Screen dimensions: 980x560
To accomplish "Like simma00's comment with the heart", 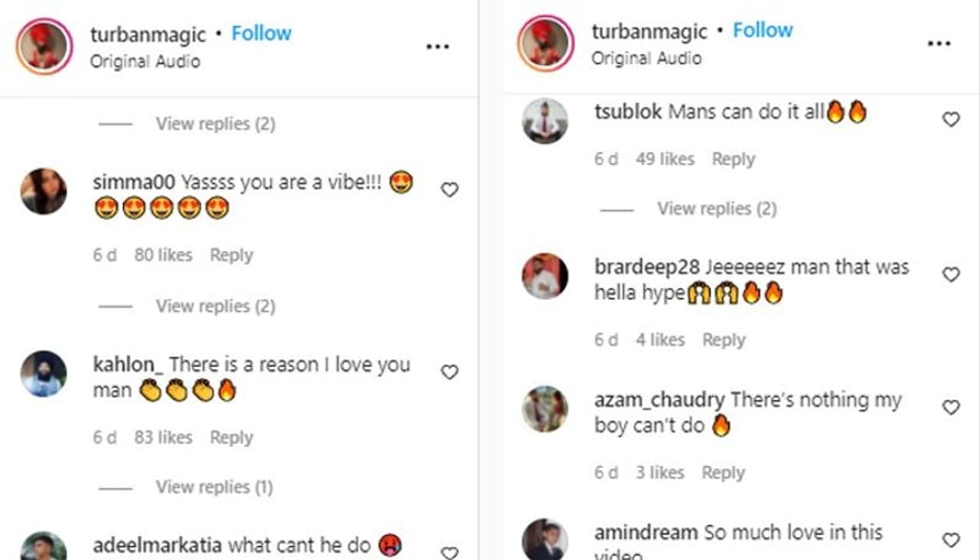I will tap(449, 189).
